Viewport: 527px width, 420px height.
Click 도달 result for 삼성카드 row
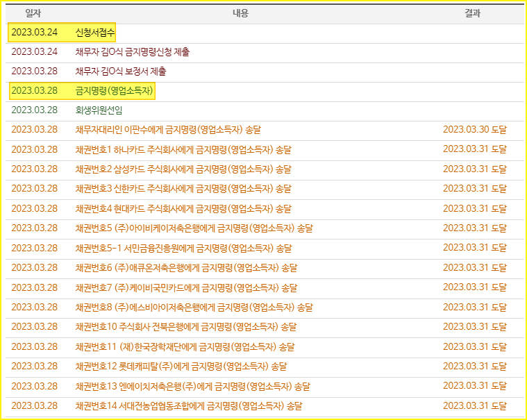click(x=474, y=169)
